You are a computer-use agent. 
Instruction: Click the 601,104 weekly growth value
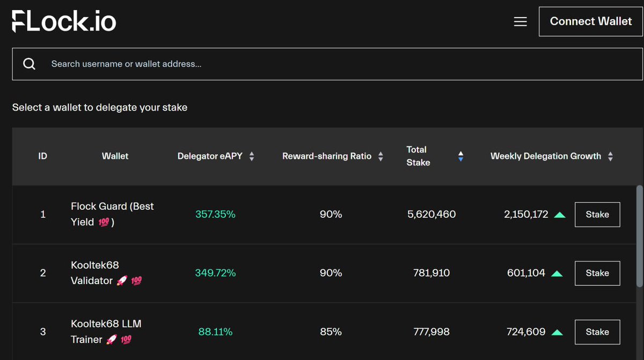pos(526,273)
